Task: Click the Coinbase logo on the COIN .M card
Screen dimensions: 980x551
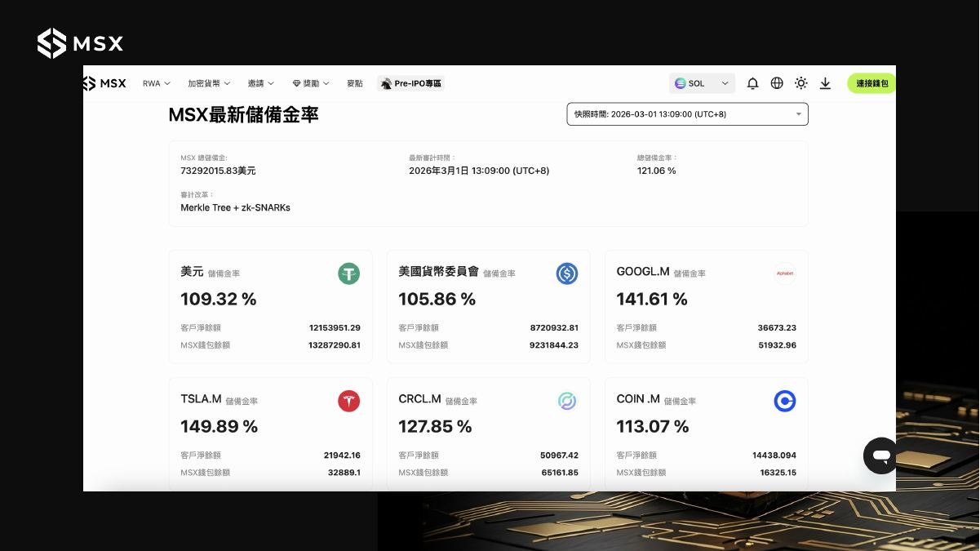Action: tap(785, 401)
